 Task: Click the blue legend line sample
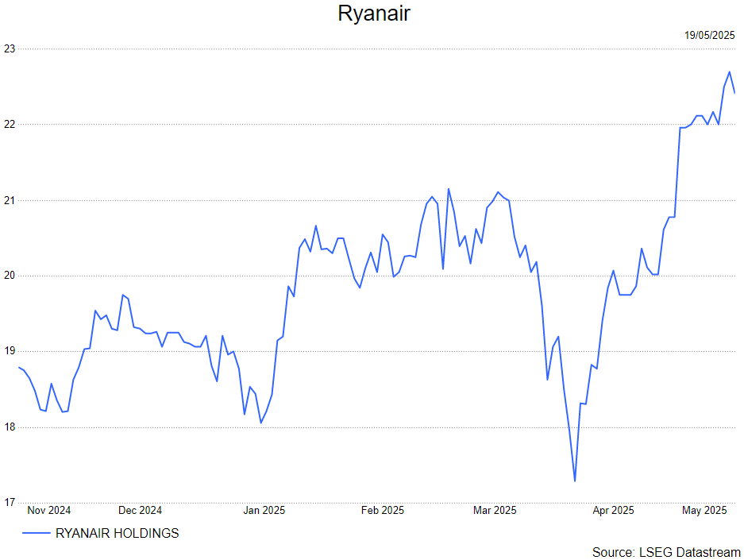point(36,534)
